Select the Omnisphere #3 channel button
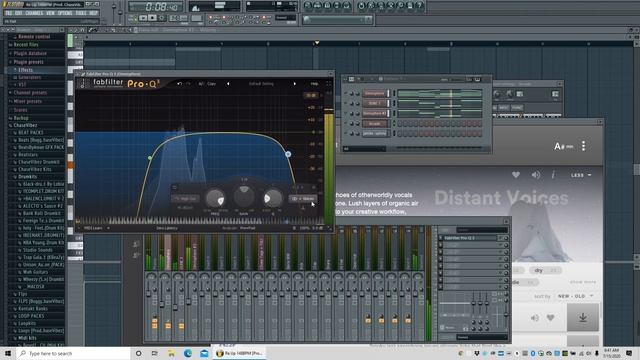This screenshot has height=360, width=640. [x=374, y=113]
